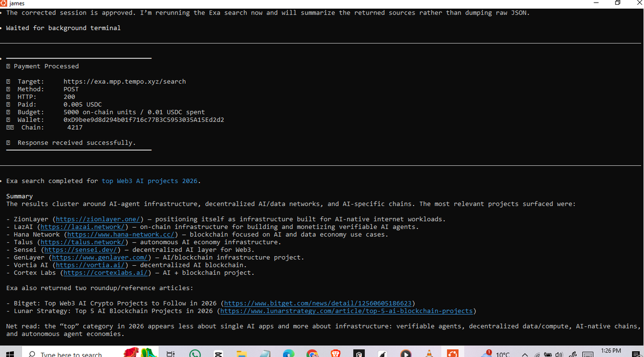Click the 'Summary' heading

click(19, 196)
